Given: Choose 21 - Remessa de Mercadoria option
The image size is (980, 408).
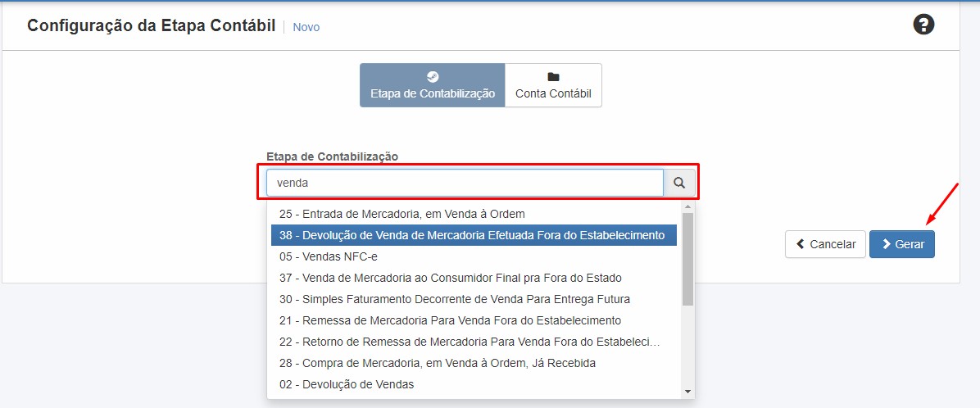Looking at the screenshot, I should click(450, 320).
